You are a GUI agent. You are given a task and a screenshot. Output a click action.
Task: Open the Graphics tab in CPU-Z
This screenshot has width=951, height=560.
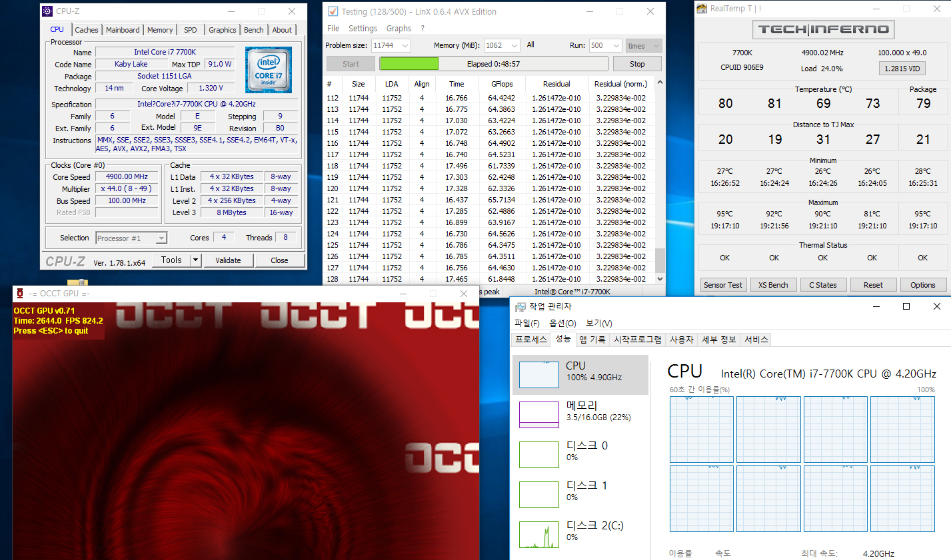tap(222, 30)
